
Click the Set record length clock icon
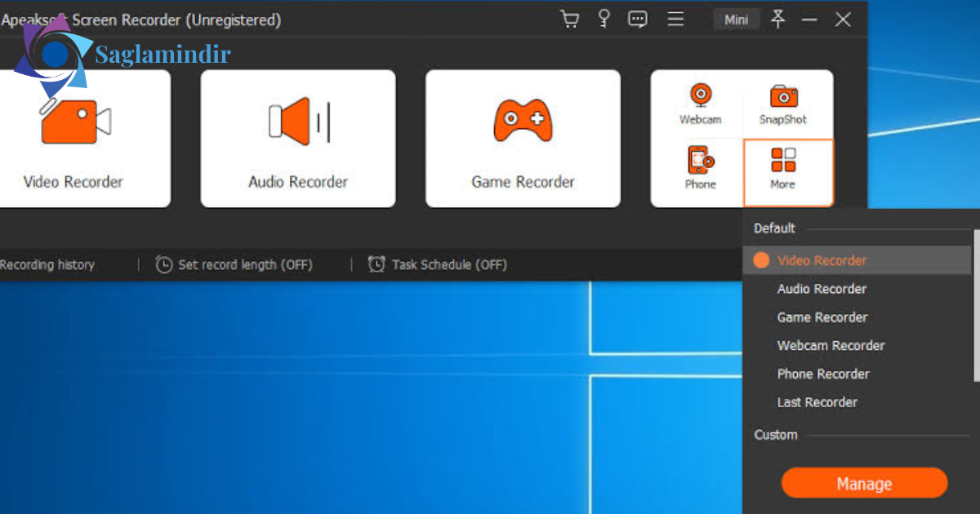(x=164, y=264)
